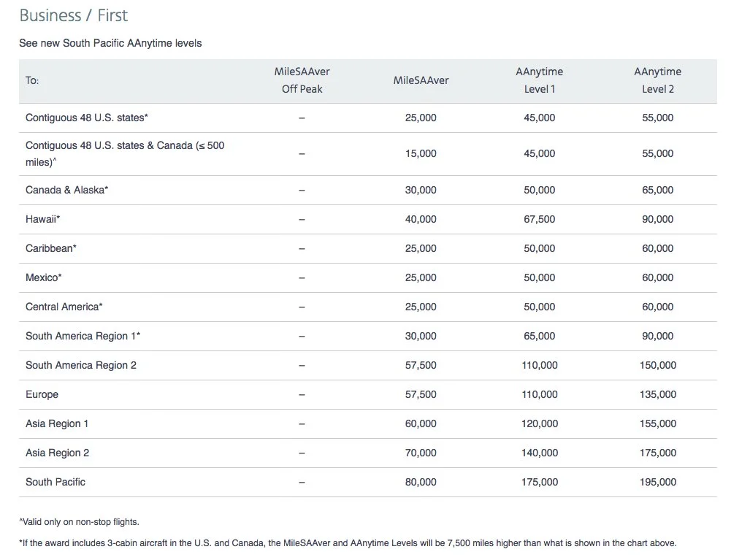Click the 'Valid only on non-stop flights' footnote
Image resolution: width=750 pixels, height=560 pixels.
click(80, 522)
